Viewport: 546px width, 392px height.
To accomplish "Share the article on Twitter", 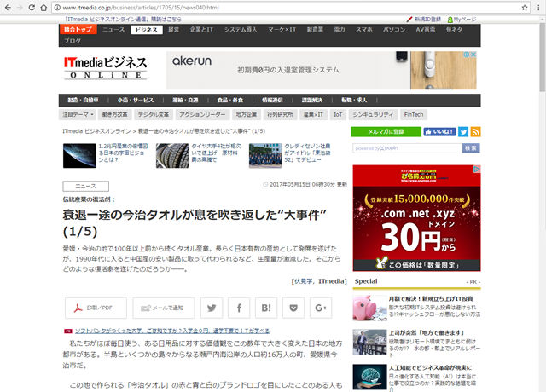I will (x=211, y=308).
